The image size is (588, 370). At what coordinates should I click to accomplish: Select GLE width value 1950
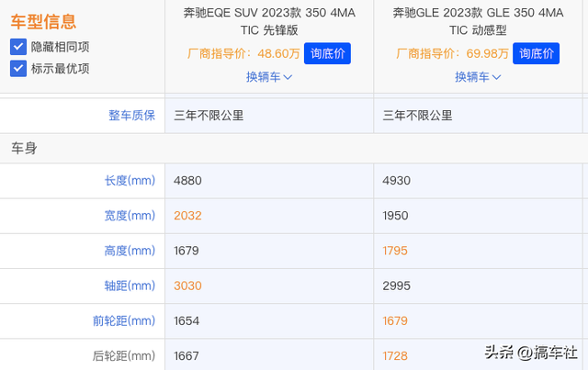(395, 216)
